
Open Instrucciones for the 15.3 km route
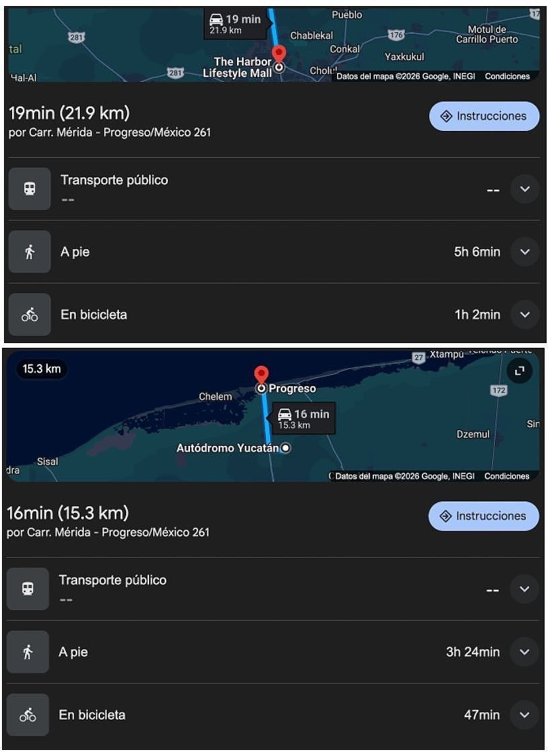pyautogui.click(x=484, y=516)
